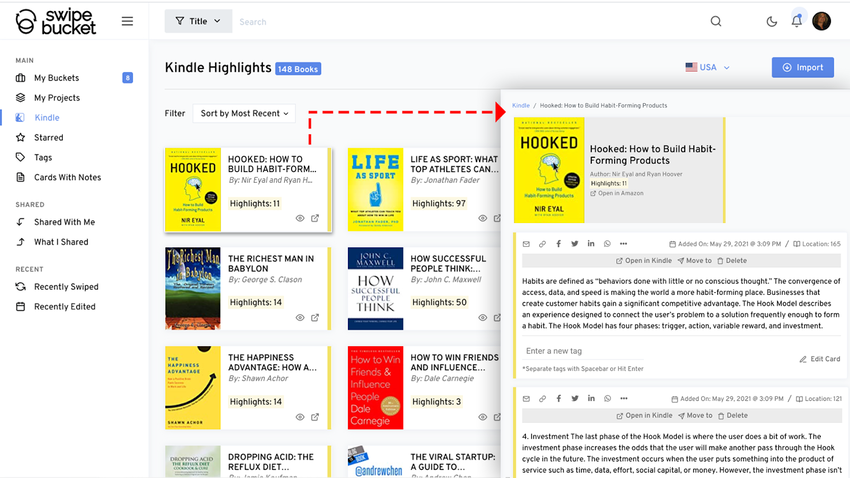This screenshot has height=478, width=850.
Task: Expand Sort by Most Recent dropdown
Action: coord(244,113)
